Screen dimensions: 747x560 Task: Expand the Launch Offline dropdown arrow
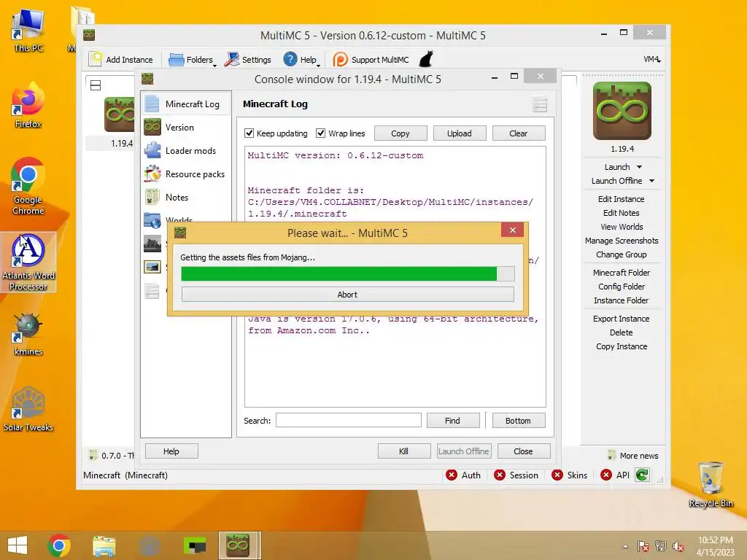(651, 181)
